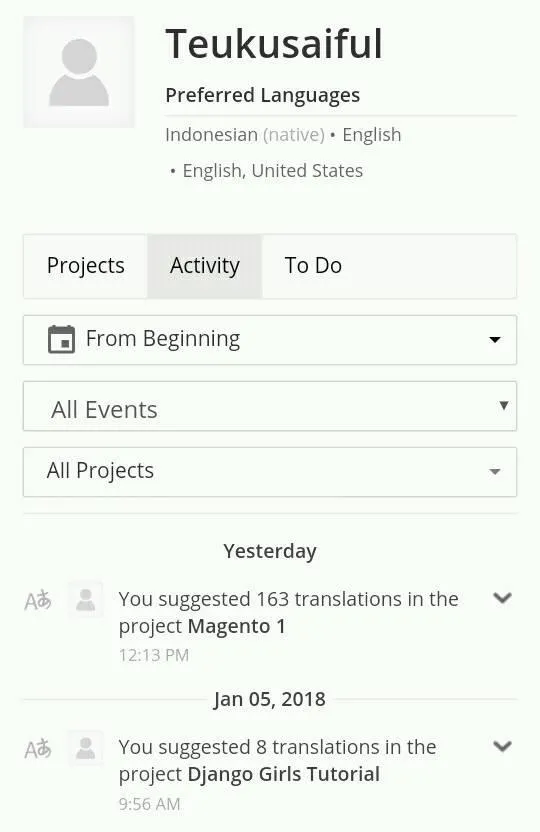The image size is (540, 832).
Task: Open the To Do tab
Action: 313,266
